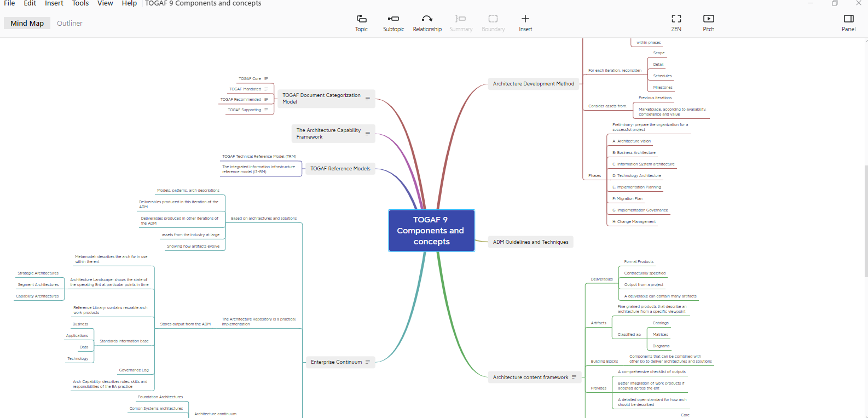Select 'Stores output from the ADM' subtopic
This screenshot has height=418, width=868.
tap(185, 324)
